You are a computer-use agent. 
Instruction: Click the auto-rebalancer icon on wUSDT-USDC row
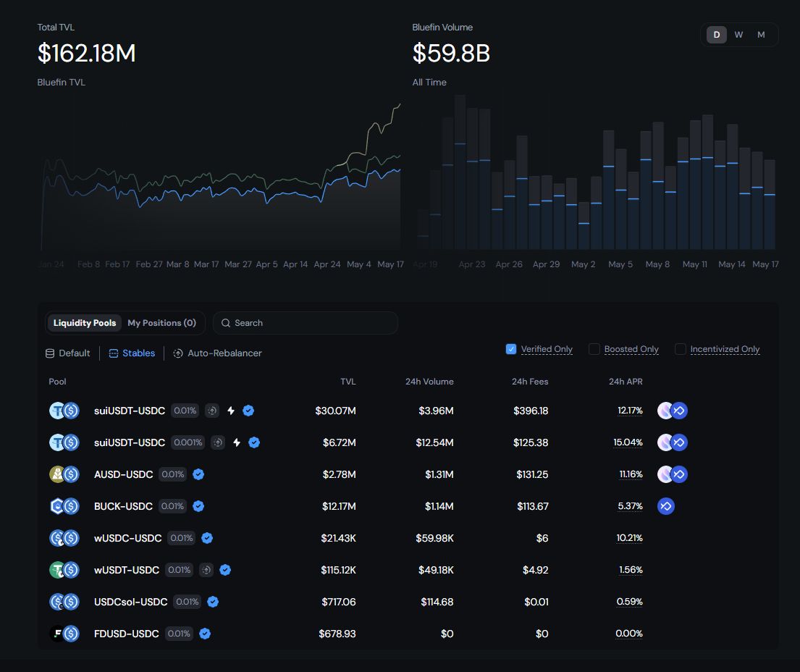click(x=206, y=570)
